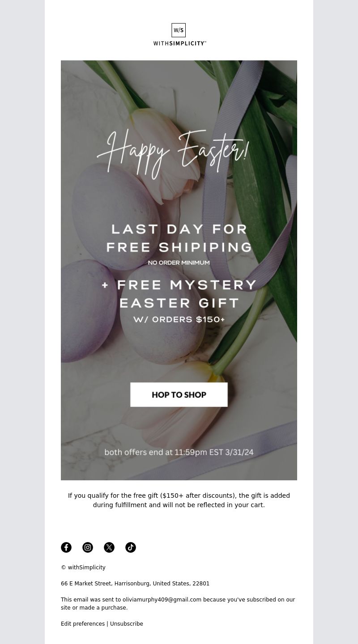
Task: Click the FREE MYSTERY EASTER GIFT text
Action: pos(179,294)
